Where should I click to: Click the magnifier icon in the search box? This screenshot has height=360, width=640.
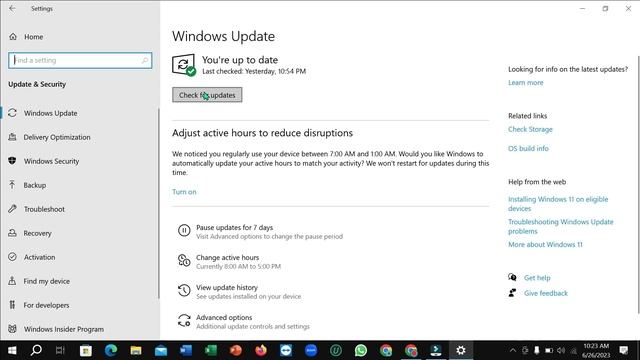[x=144, y=60]
